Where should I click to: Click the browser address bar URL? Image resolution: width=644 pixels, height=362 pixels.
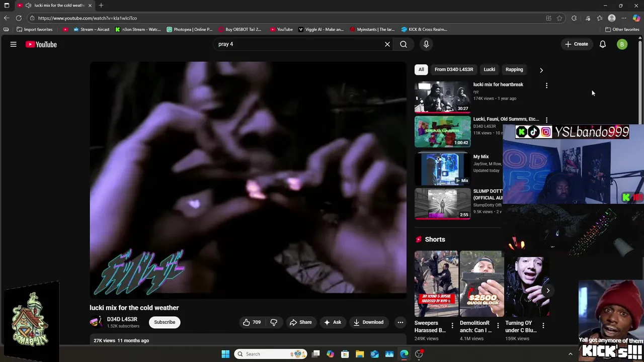coord(88,18)
